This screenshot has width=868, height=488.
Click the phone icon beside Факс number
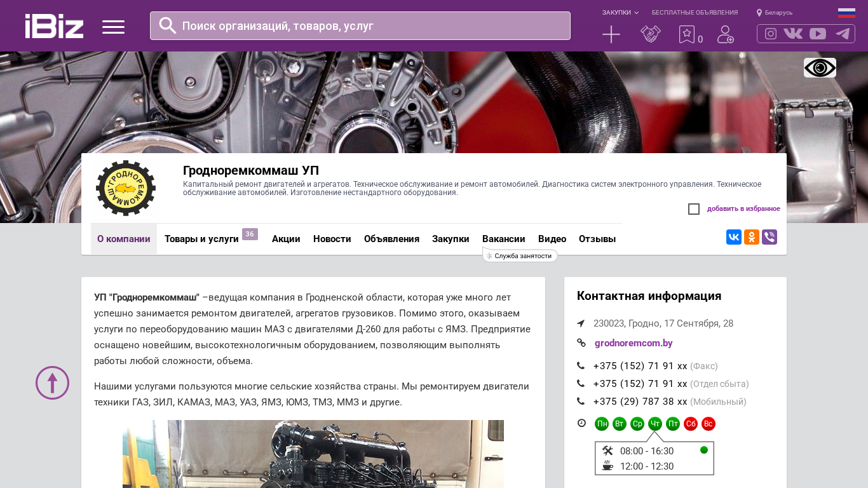tap(581, 366)
